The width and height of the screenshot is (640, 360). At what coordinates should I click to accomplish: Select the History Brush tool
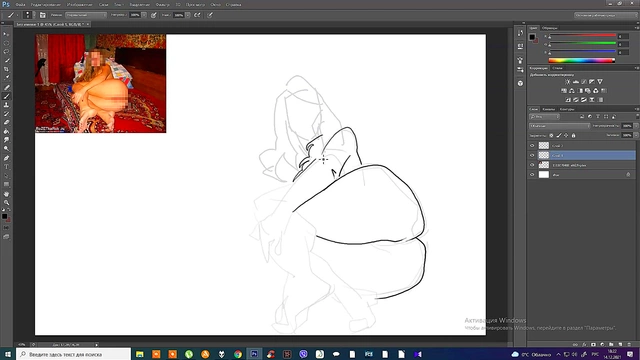[6, 114]
